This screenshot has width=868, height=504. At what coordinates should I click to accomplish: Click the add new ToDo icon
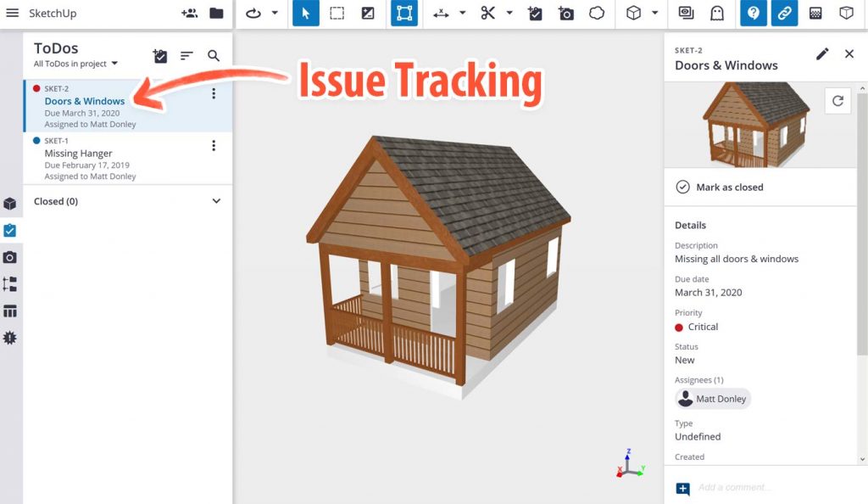[159, 56]
